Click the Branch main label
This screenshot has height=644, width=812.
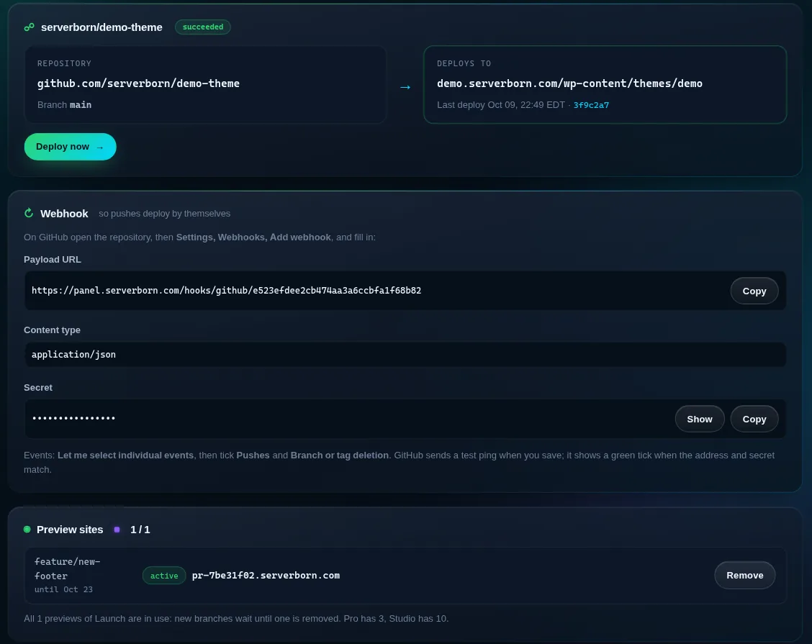point(64,105)
